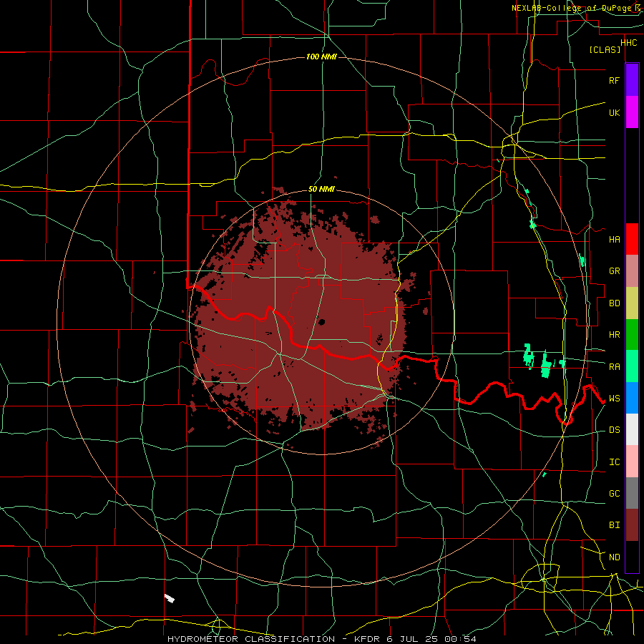Click the 'UK' legend label

pyautogui.click(x=615, y=112)
